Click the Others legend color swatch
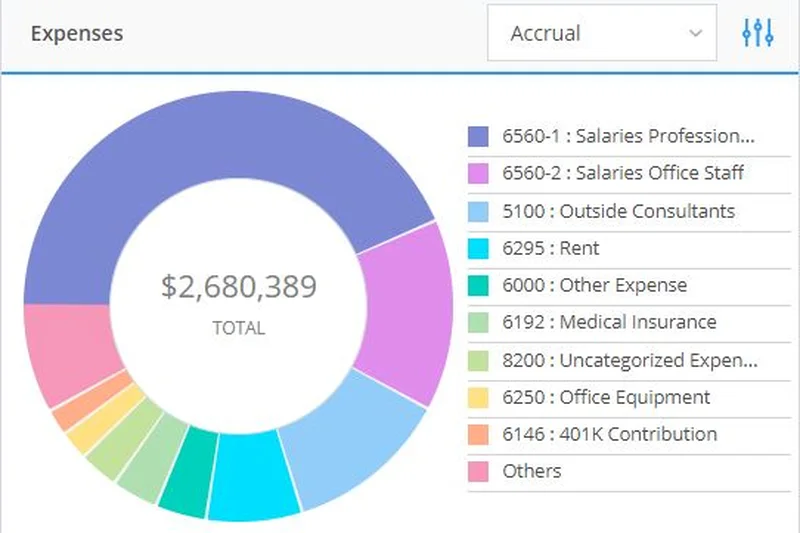Screen dimensions: 800x533 pos(479,472)
